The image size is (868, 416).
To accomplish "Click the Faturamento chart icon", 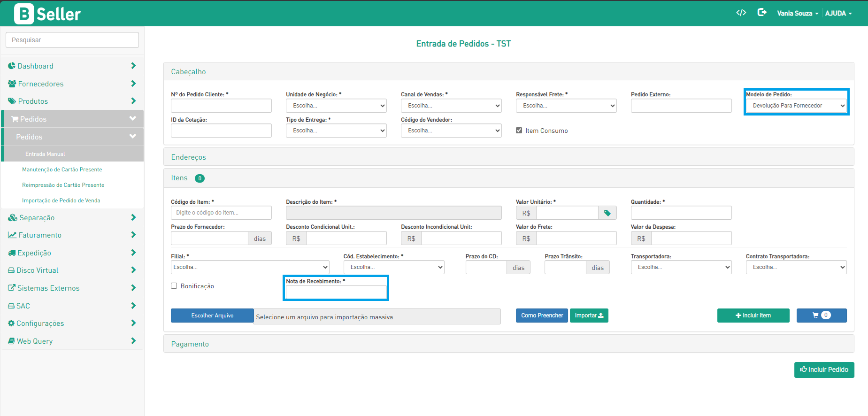I will (12, 235).
